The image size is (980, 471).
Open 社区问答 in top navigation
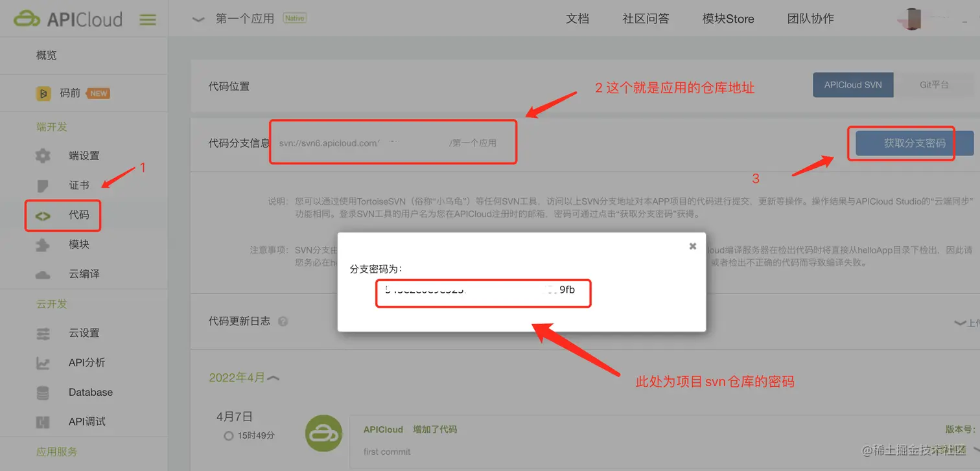(x=646, y=19)
